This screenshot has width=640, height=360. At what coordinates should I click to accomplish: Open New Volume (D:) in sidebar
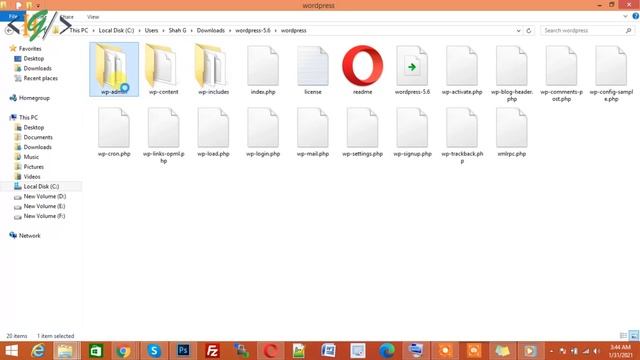tap(44, 196)
